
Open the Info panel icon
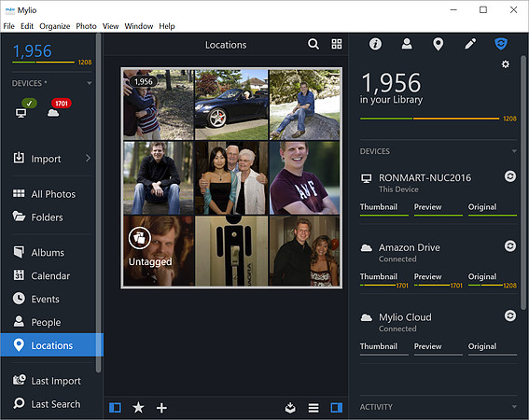pyautogui.click(x=375, y=44)
